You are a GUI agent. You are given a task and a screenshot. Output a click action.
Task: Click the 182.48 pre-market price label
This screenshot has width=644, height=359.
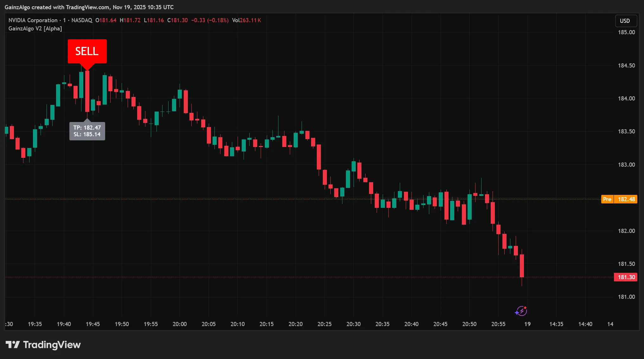pyautogui.click(x=626, y=199)
